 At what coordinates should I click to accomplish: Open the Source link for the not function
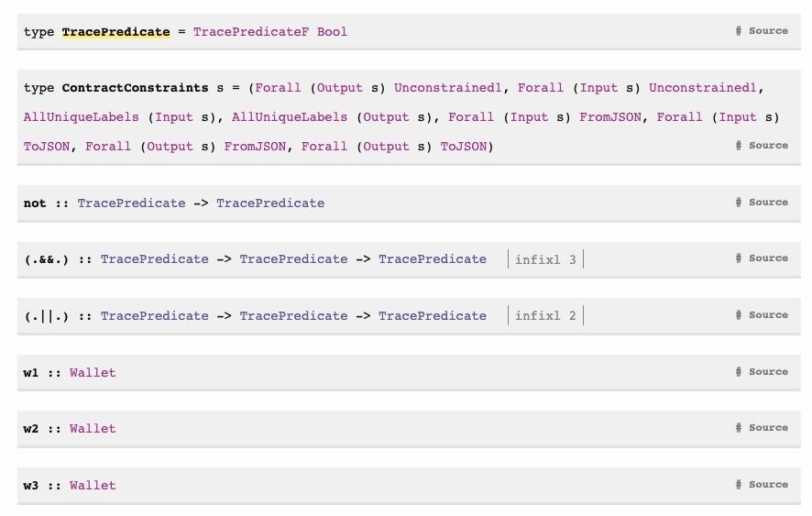[x=768, y=202]
